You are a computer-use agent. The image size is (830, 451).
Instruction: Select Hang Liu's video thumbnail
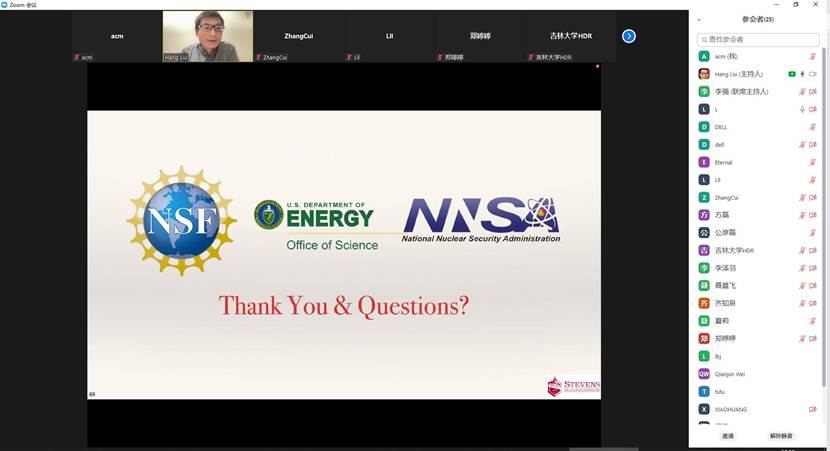207,36
